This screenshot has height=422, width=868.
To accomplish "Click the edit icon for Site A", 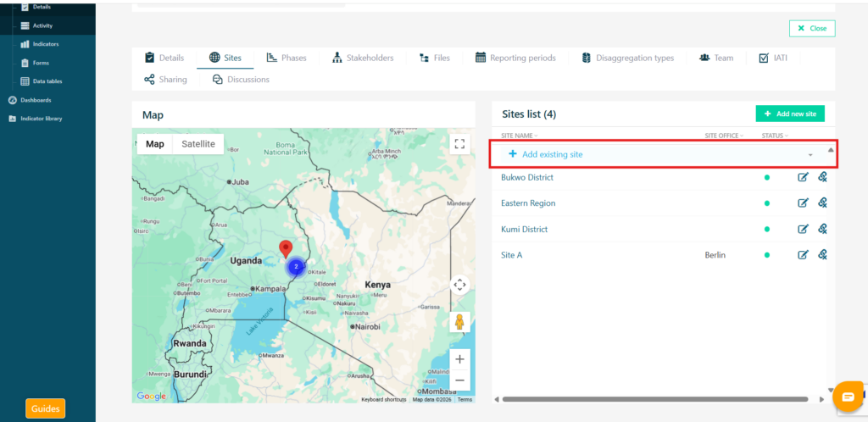I will click(x=803, y=255).
